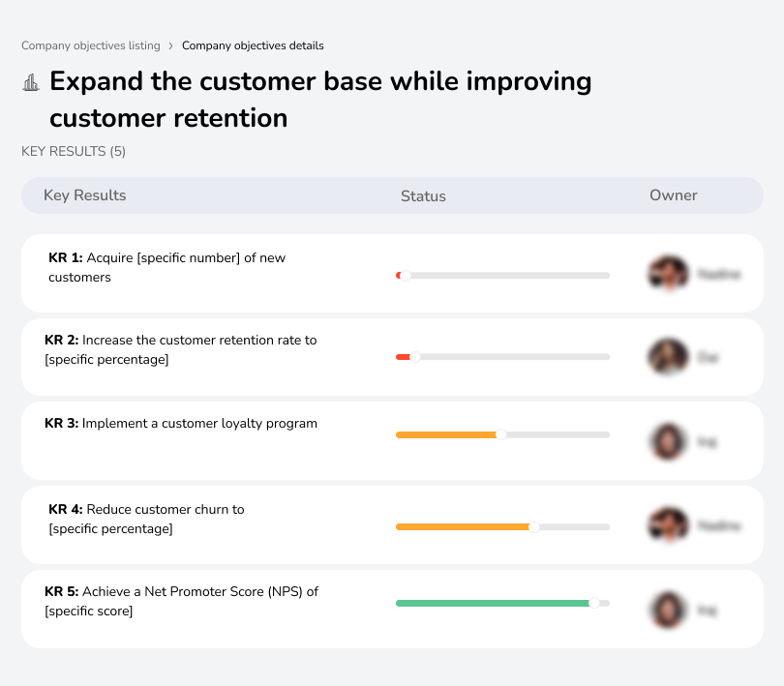The image size is (784, 686).
Task: Expand the Key Results column header
Action: (x=85, y=195)
